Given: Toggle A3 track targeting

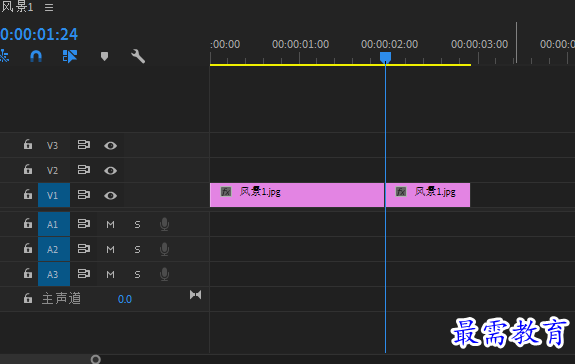Looking at the screenshot, I should click(54, 274).
